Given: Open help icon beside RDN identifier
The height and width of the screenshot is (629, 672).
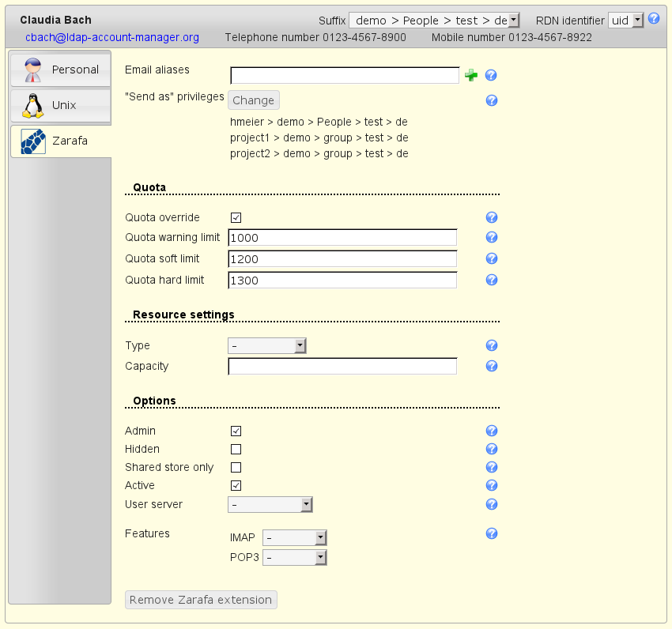Looking at the screenshot, I should (654, 19).
